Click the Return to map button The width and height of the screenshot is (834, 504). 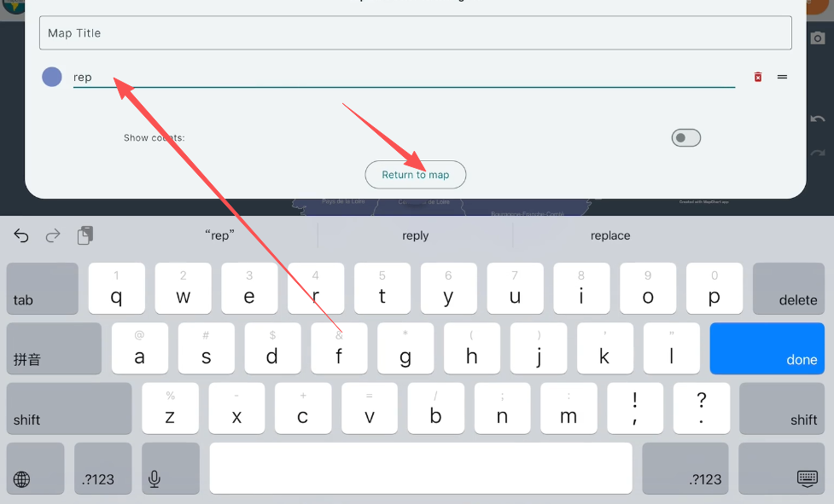pyautogui.click(x=416, y=175)
